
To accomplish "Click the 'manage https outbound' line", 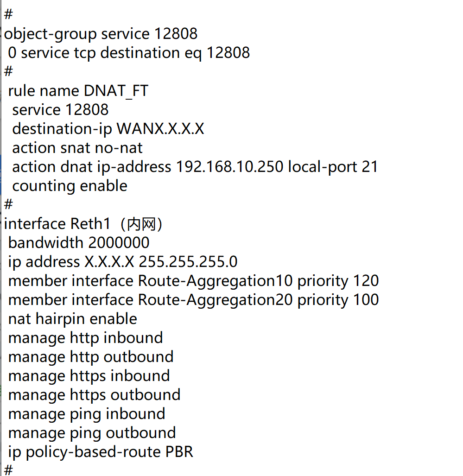I will tap(94, 395).
